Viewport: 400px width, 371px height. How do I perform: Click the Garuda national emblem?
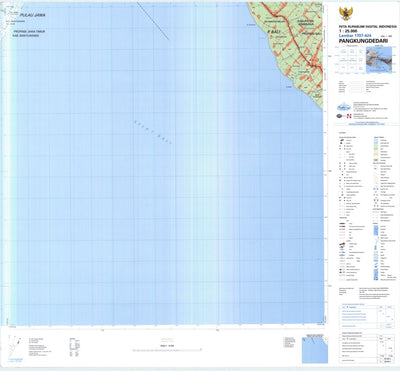pyautogui.click(x=346, y=14)
